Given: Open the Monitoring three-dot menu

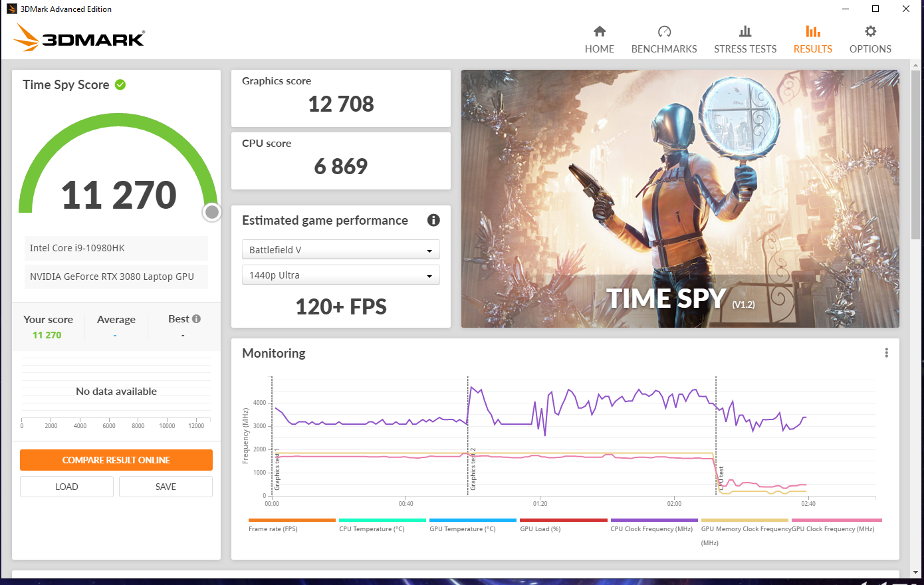Looking at the screenshot, I should pos(886,353).
